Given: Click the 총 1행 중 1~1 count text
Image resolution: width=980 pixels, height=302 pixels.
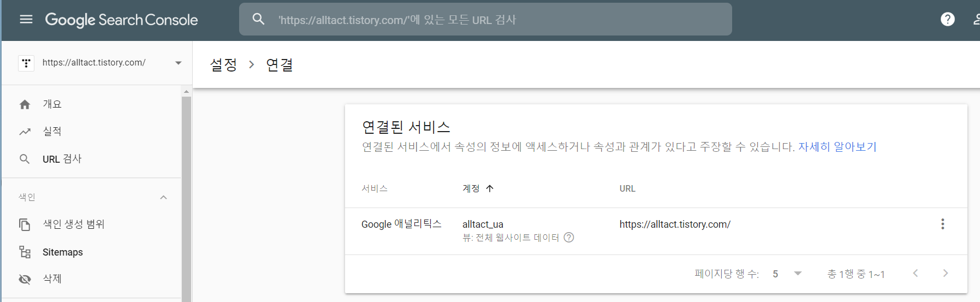Looking at the screenshot, I should pyautogui.click(x=856, y=274).
